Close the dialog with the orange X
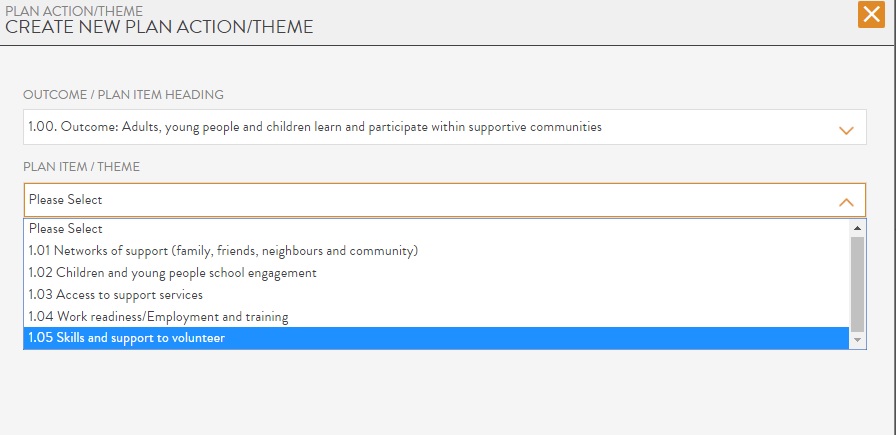 871,15
